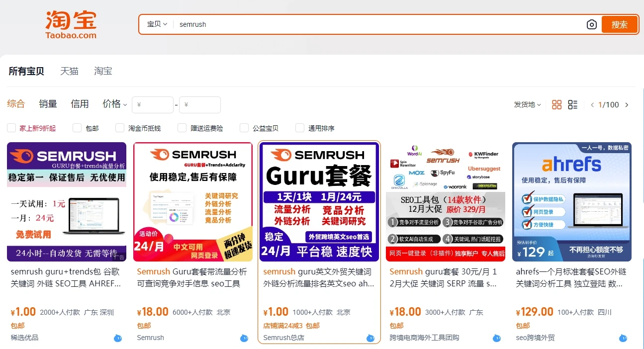Switch to the 淘宝 tab
Image resolution: width=644 pixels, height=349 pixels.
pos(103,71)
